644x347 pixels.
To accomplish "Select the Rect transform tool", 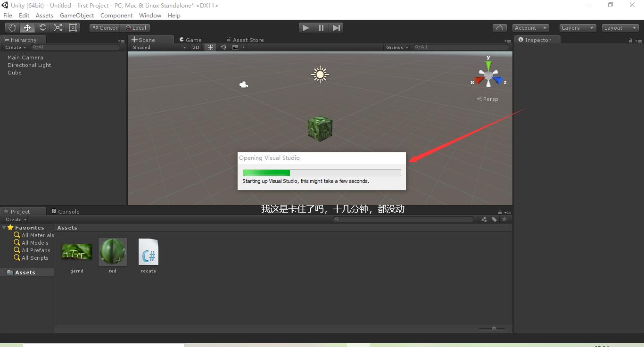I will pos(73,27).
